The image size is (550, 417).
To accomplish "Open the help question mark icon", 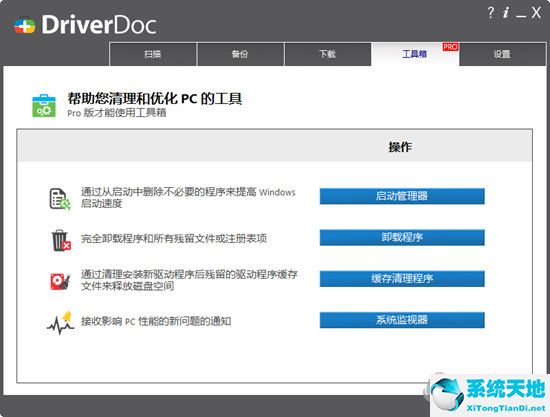I will point(491,13).
